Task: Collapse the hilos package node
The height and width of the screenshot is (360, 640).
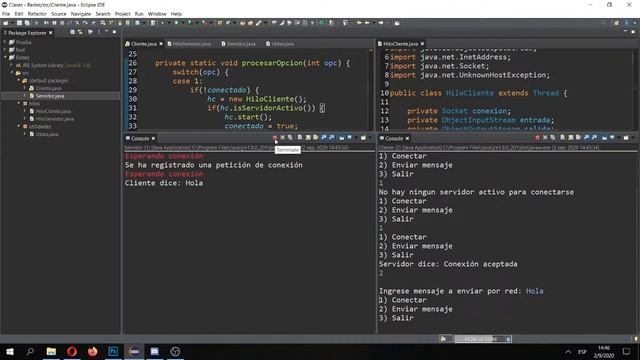Action: pos(18,103)
